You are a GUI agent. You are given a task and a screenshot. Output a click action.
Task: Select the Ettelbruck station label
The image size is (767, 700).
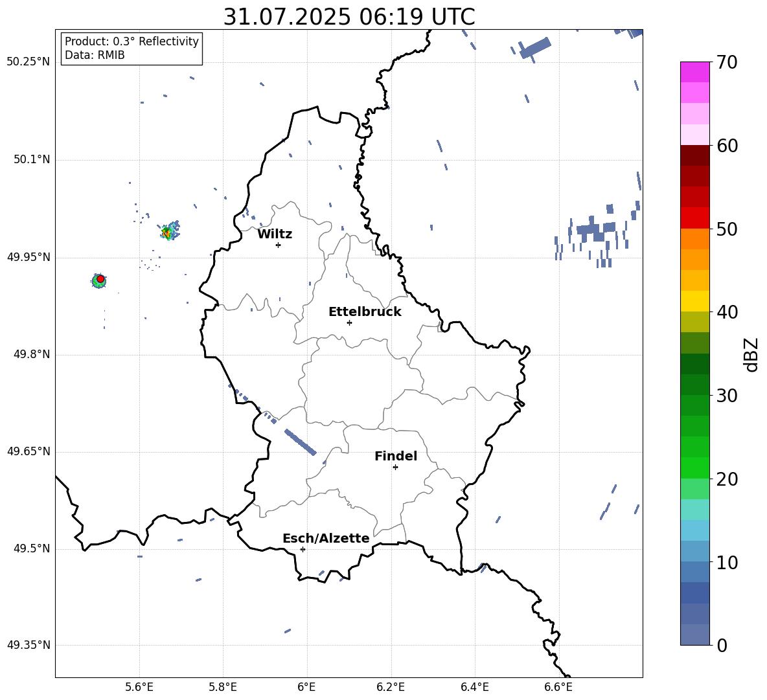click(x=365, y=312)
